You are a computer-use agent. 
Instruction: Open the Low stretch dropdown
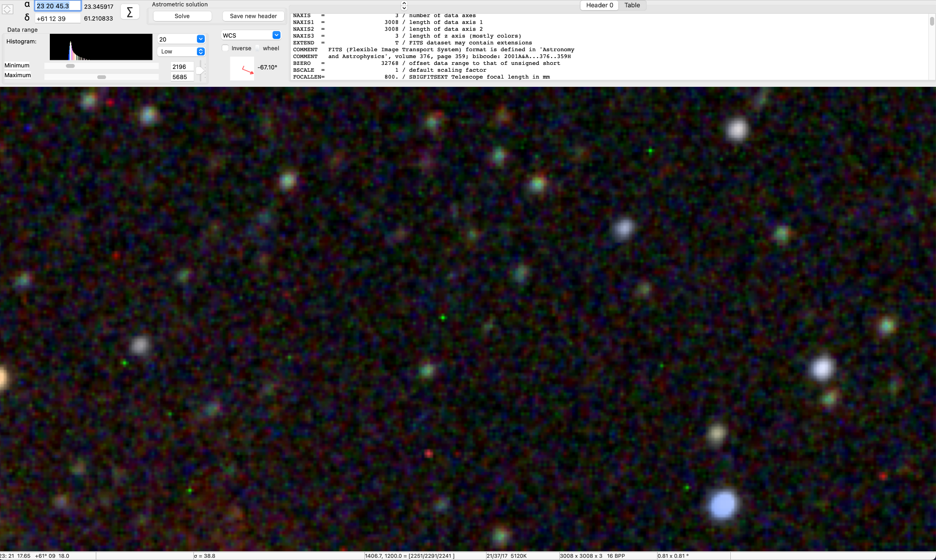point(181,52)
